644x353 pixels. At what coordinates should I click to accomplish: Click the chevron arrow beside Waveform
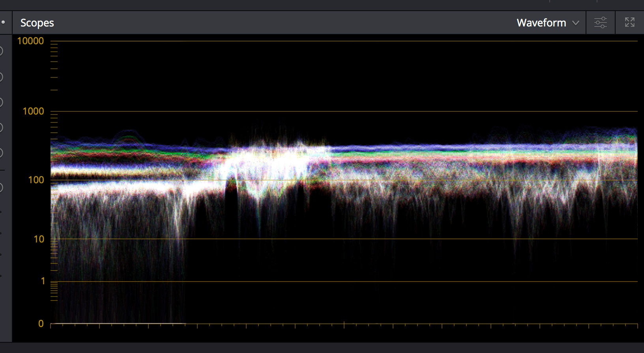coord(576,23)
